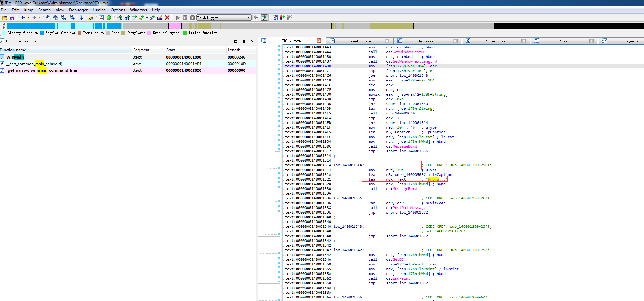
Task: Click the MessageBoxW call reference
Action: click(x=404, y=146)
